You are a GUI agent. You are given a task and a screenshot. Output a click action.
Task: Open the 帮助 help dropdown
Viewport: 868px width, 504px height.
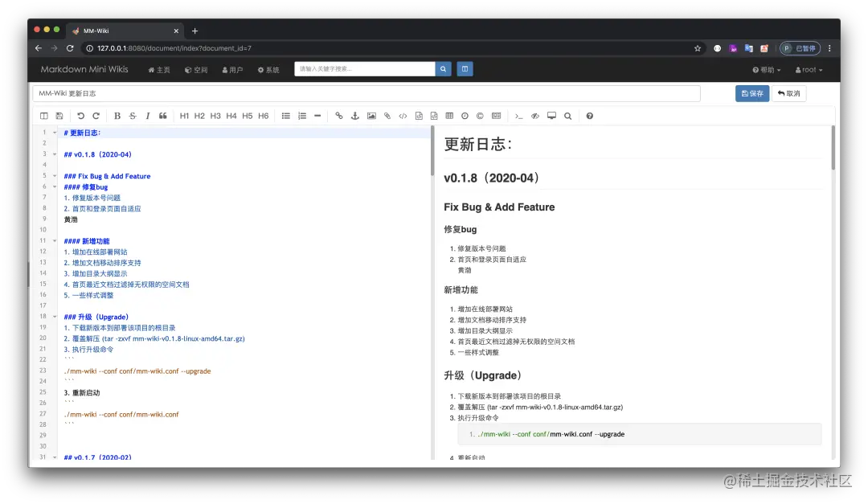767,70
